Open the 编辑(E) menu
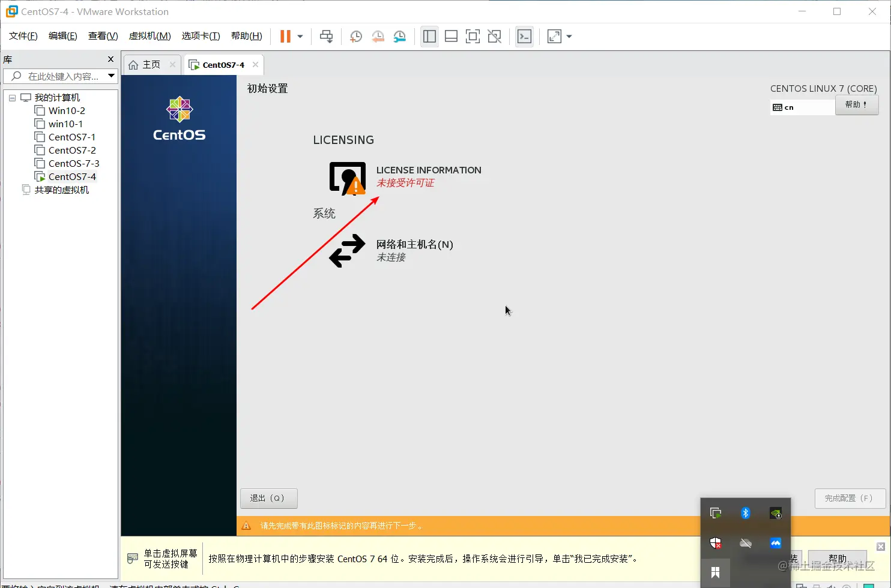 [63, 36]
